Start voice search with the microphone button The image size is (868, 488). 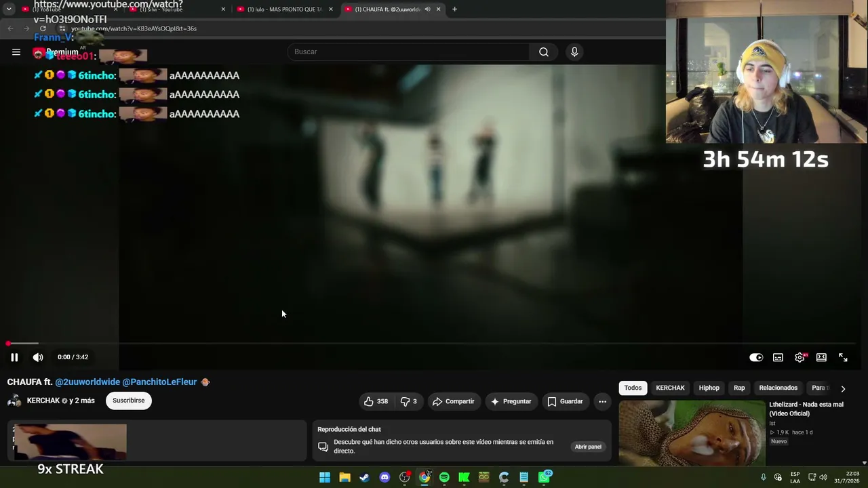pos(574,52)
